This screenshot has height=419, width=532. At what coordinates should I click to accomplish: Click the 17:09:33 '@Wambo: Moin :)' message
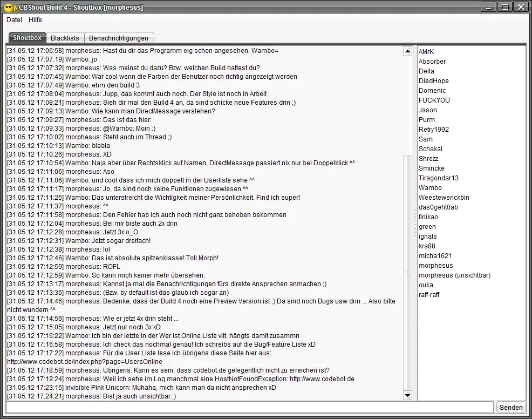pyautogui.click(x=81, y=129)
